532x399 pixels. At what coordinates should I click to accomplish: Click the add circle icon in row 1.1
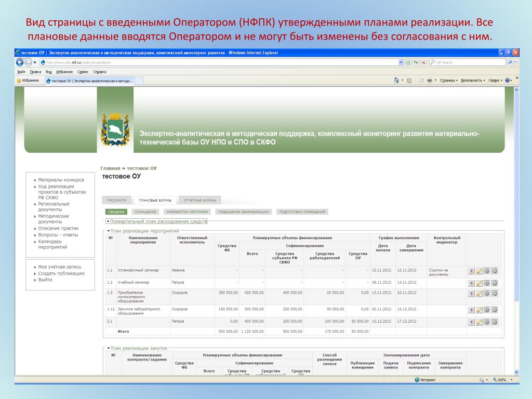coord(495,271)
